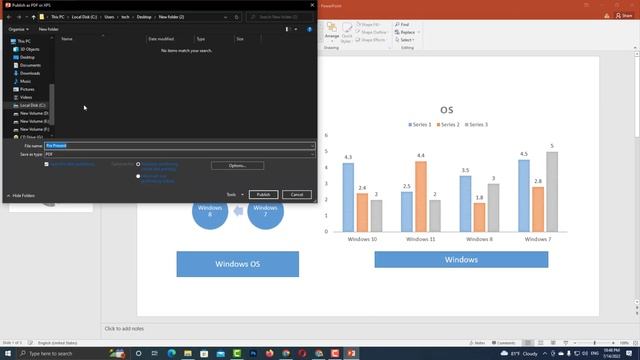Click Find in the Editing group

[402, 24]
